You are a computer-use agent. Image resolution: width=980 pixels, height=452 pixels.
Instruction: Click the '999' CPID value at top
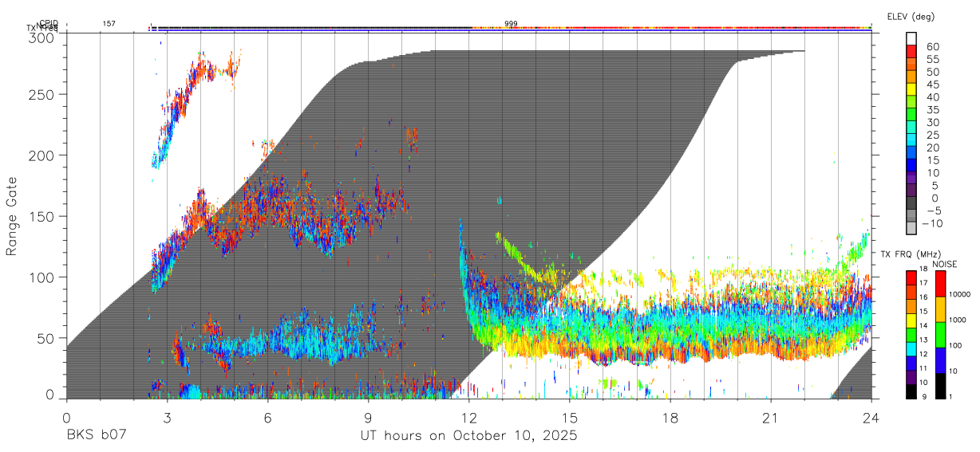click(511, 24)
